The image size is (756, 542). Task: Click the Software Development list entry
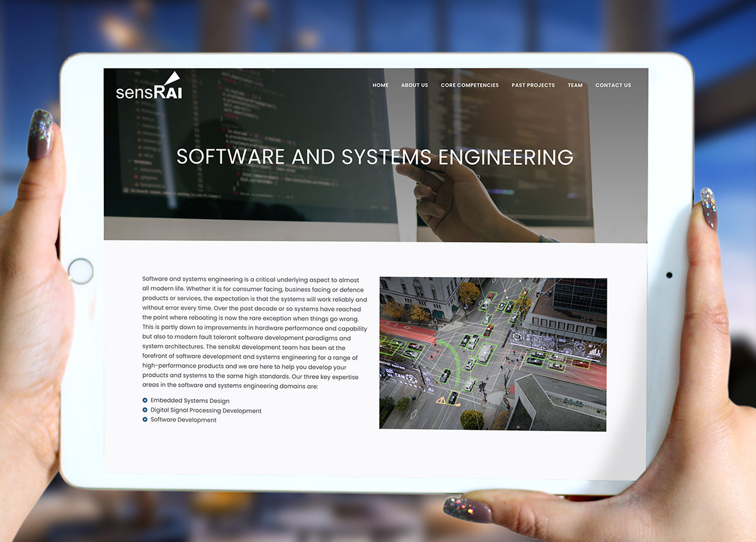(x=183, y=420)
